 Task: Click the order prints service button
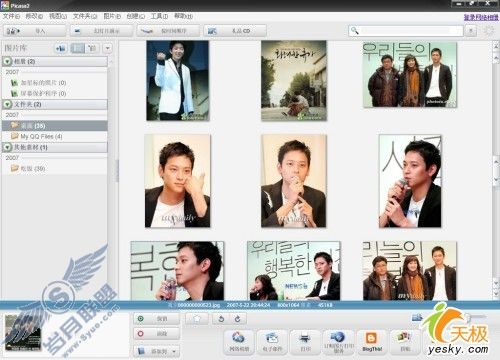coord(338,342)
